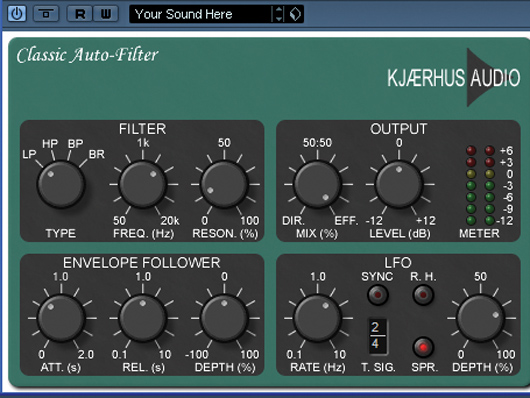Toggle the lit SPR. button
This screenshot has height=398, width=530.
pos(423,347)
